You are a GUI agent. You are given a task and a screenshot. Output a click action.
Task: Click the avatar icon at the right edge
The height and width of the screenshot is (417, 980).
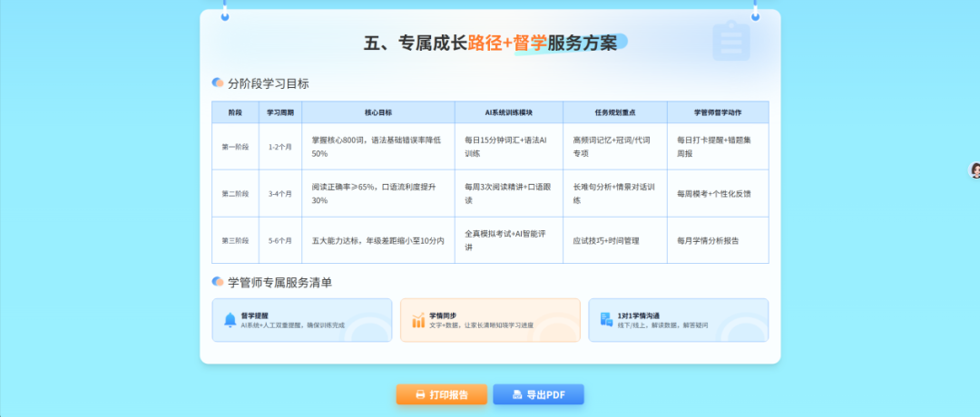(x=975, y=170)
